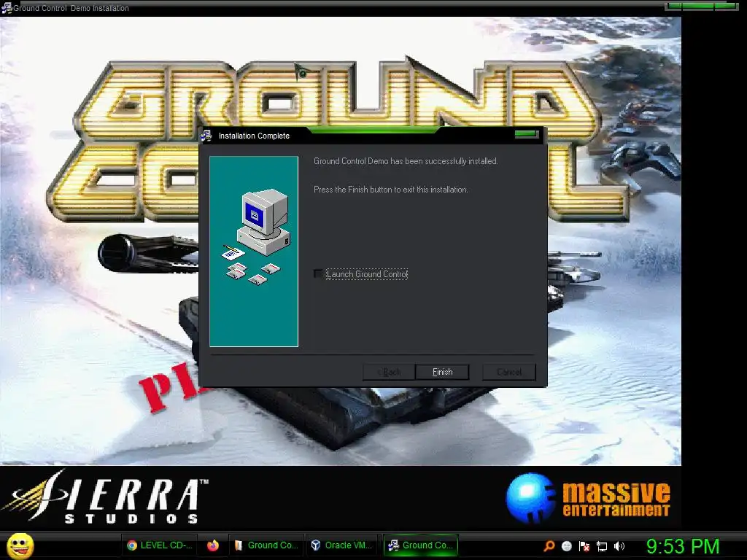Open the network tray icon

pyautogui.click(x=602, y=546)
